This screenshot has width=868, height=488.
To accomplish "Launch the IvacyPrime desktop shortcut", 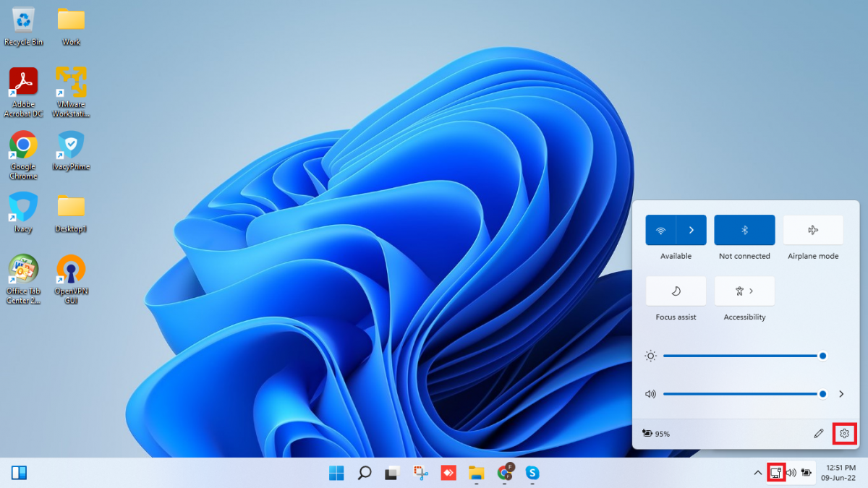I will [x=71, y=150].
